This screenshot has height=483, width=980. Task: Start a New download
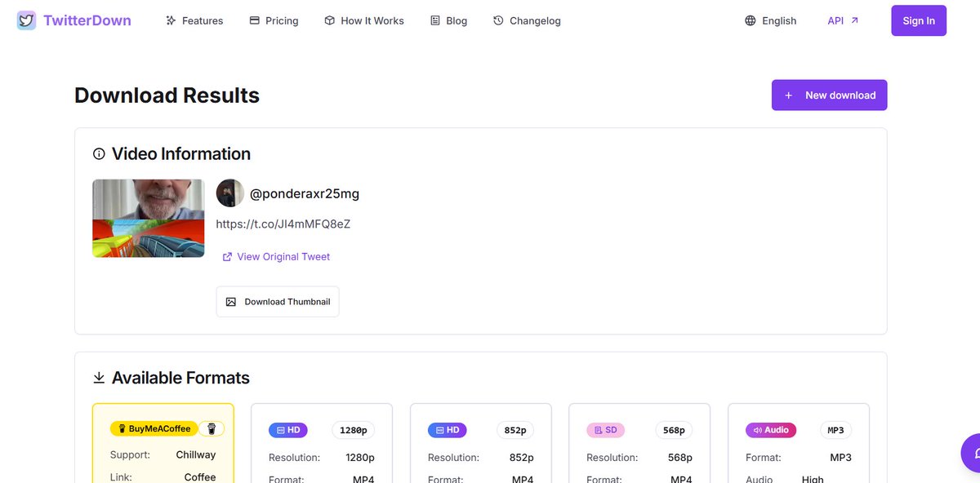(829, 95)
